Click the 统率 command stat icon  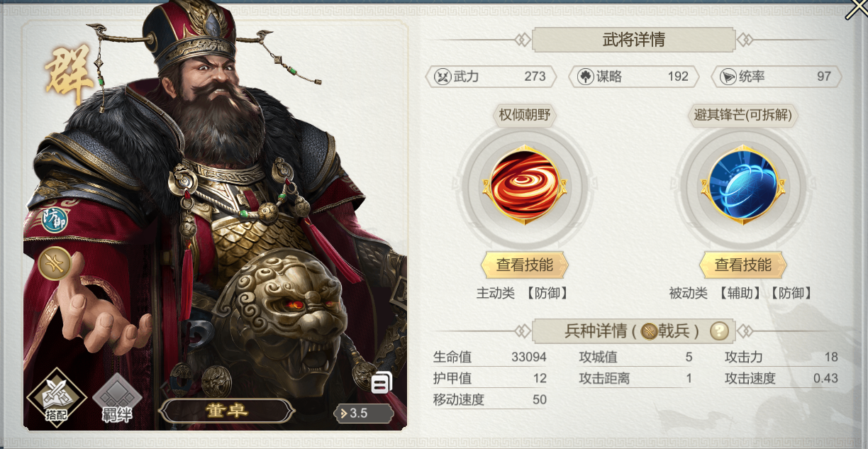(x=728, y=77)
